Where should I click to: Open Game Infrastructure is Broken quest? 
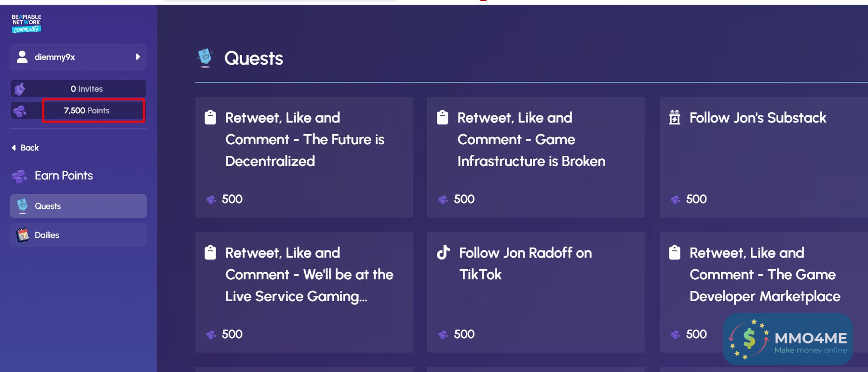point(536,157)
